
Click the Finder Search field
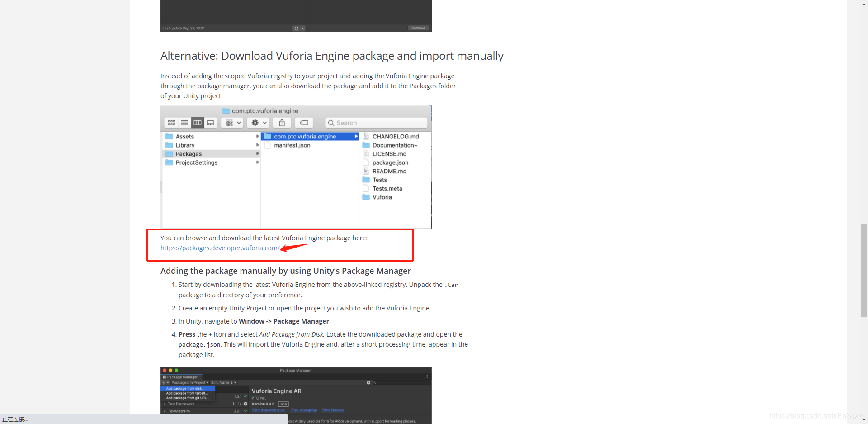pyautogui.click(x=377, y=123)
